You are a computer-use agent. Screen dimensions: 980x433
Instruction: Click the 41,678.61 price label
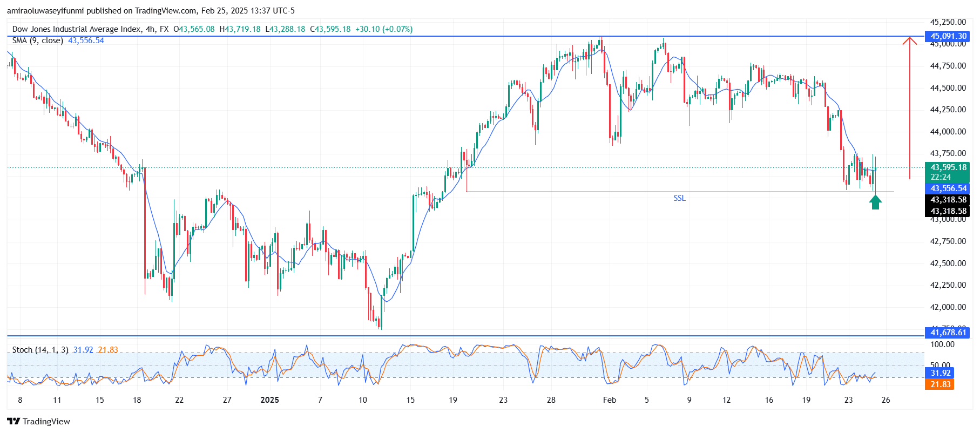click(947, 333)
